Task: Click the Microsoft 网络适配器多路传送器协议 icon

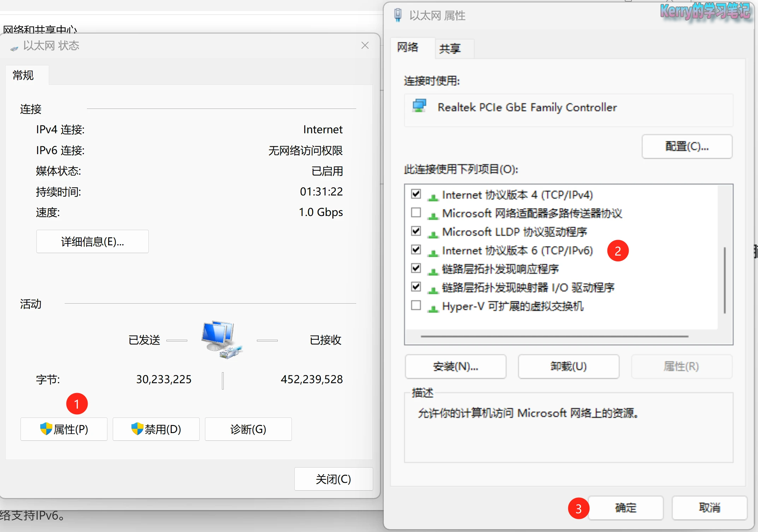Action: (x=433, y=215)
